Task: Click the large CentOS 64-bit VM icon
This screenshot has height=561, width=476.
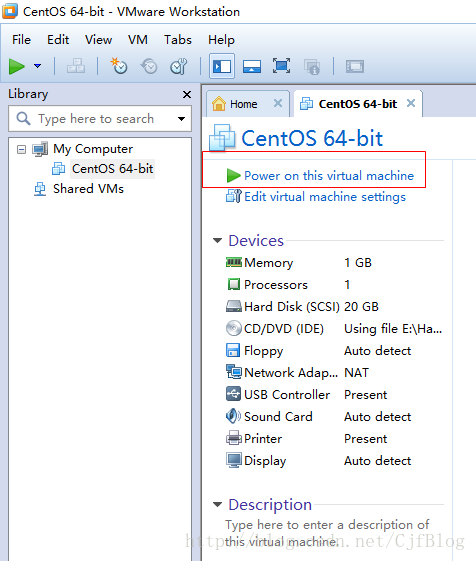Action: point(222,138)
